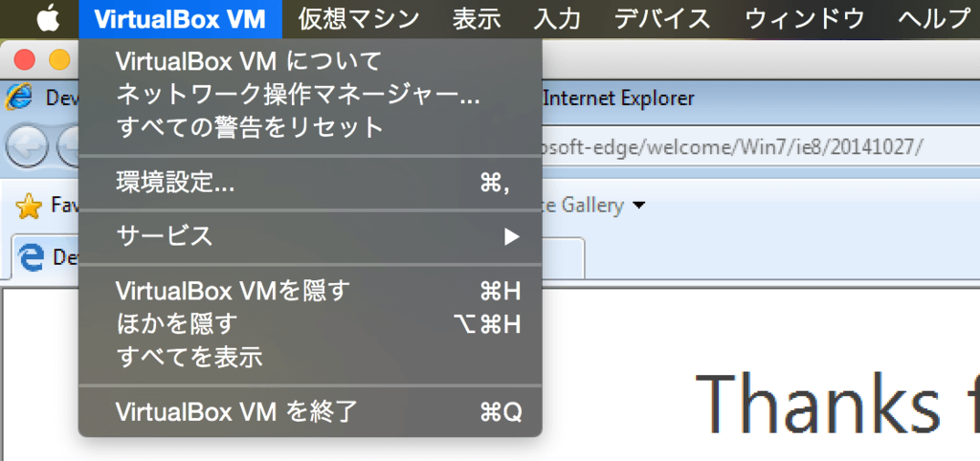The width and height of the screenshot is (980, 461).
Task: Select すべての警告をリセット
Action: pyautogui.click(x=310, y=127)
